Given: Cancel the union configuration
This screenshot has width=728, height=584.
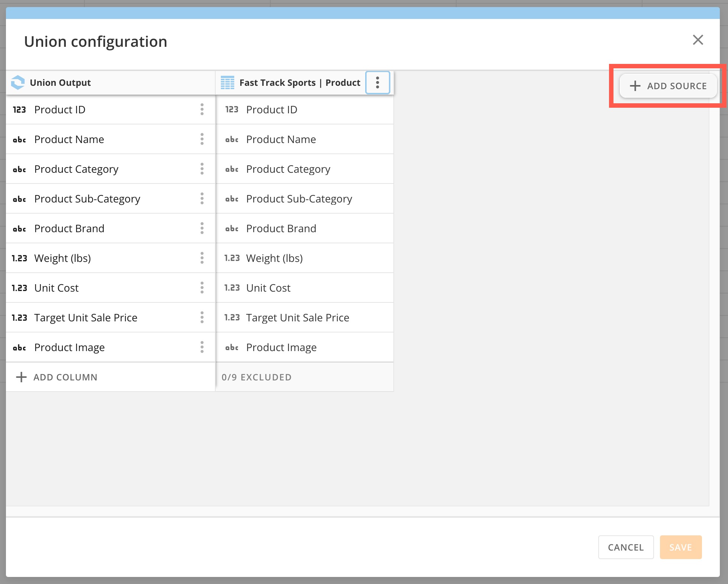Looking at the screenshot, I should [x=625, y=547].
